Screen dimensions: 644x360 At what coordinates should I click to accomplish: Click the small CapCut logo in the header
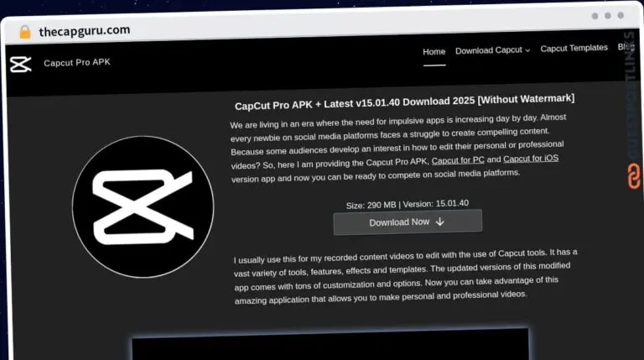coord(20,65)
